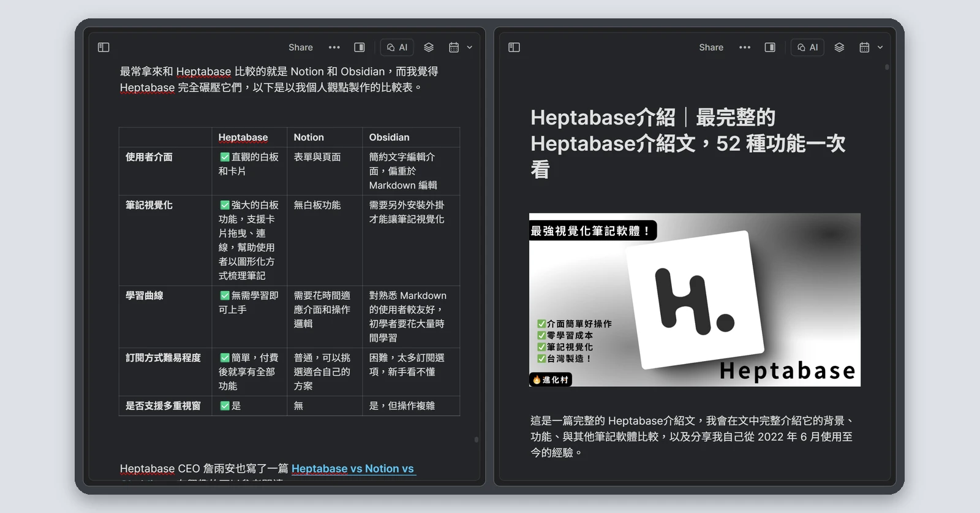The width and height of the screenshot is (980, 513).
Task: Toggle right sidebar panel in right pane
Action: point(770,47)
